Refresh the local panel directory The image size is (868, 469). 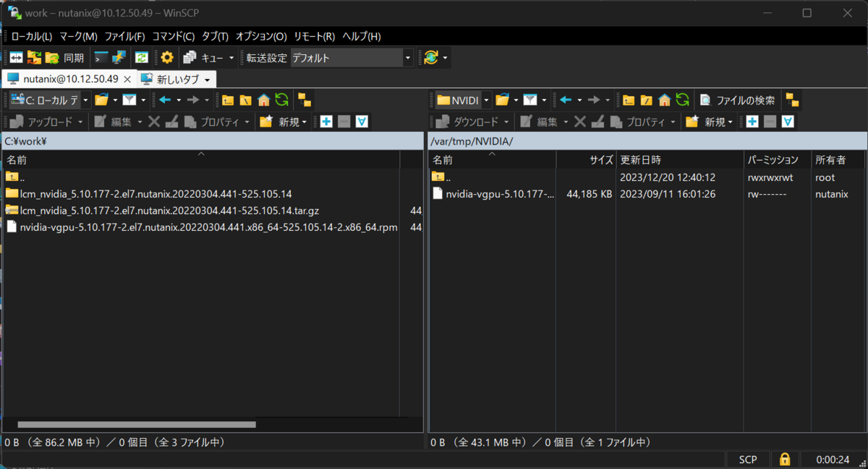point(281,100)
